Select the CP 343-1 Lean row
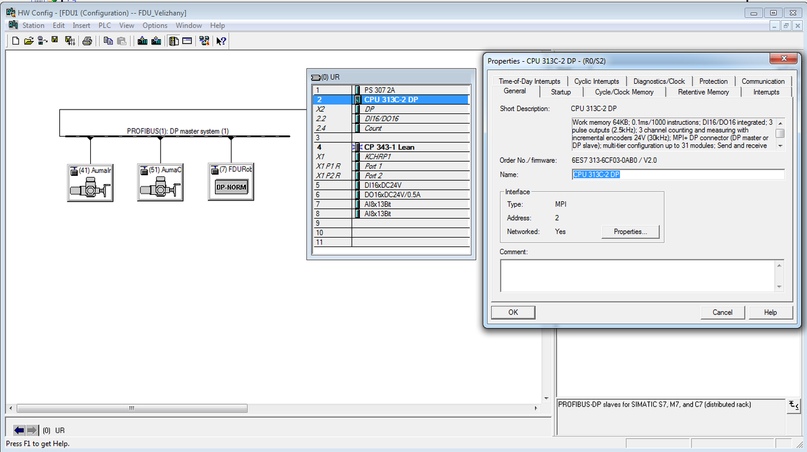 click(391, 147)
